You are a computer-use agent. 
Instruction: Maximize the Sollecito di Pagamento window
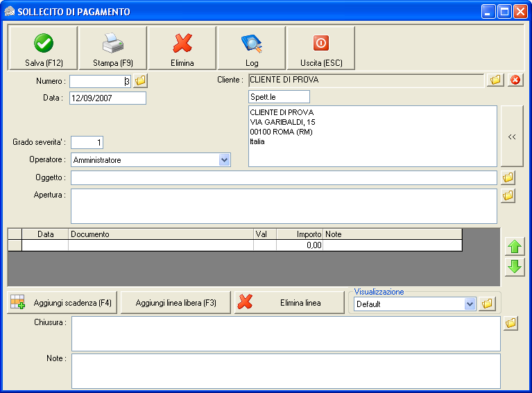pos(504,12)
